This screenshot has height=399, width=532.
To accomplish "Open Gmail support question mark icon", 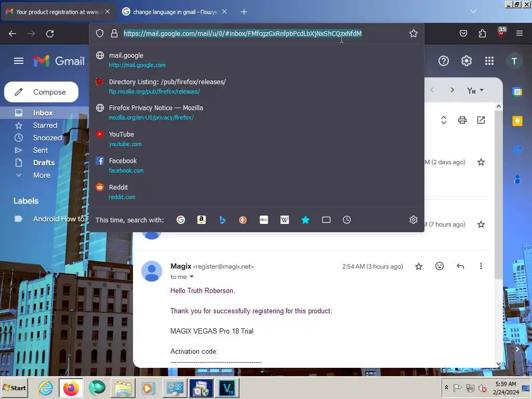I will 444,61.
